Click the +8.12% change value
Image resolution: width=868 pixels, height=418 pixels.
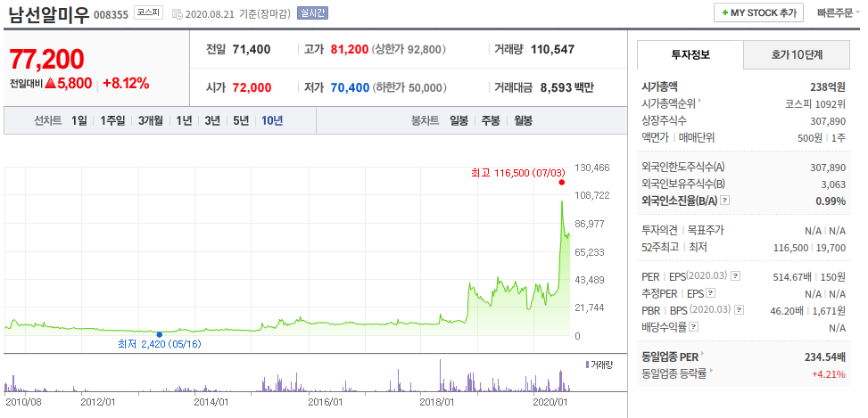pos(126,84)
